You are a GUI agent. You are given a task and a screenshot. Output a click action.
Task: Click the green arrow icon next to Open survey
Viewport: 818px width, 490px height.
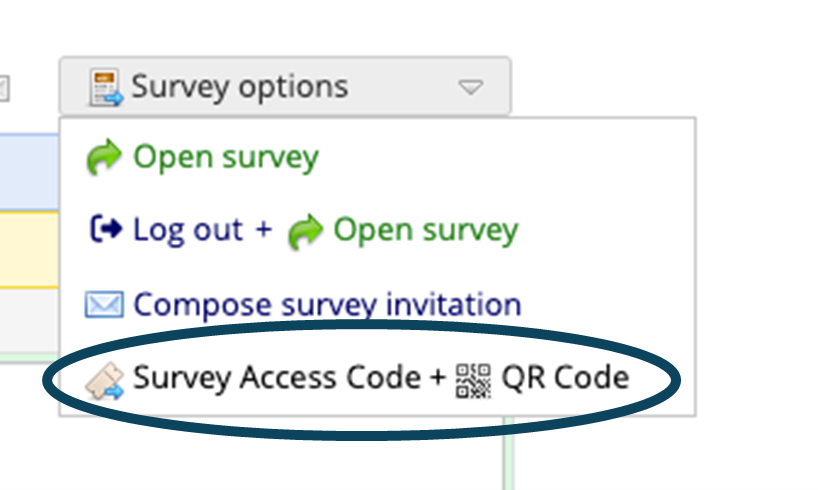103,156
